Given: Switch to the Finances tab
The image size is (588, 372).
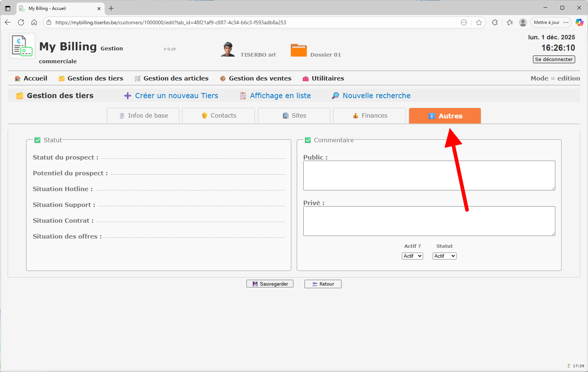Looking at the screenshot, I should tap(369, 115).
